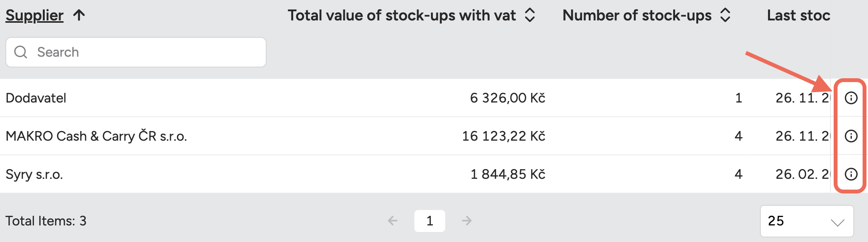
Task: Click the Supplier column header
Action: pos(34,15)
